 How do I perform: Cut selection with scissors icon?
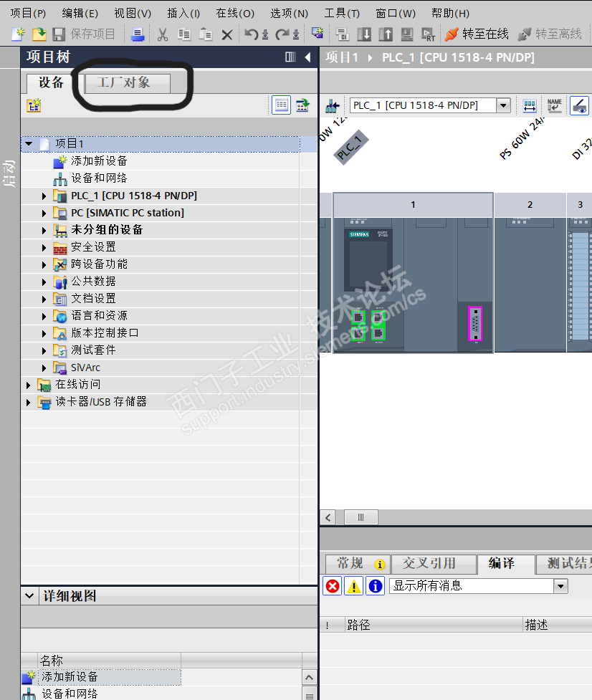click(x=163, y=34)
